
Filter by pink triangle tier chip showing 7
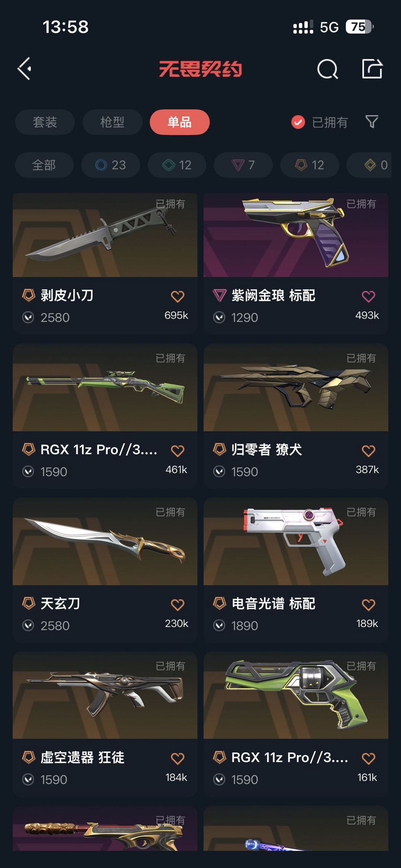point(243,165)
